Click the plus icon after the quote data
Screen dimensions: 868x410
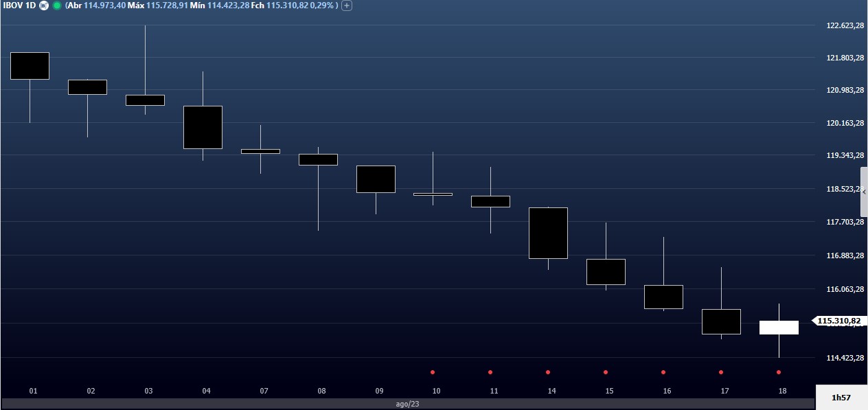point(347,5)
